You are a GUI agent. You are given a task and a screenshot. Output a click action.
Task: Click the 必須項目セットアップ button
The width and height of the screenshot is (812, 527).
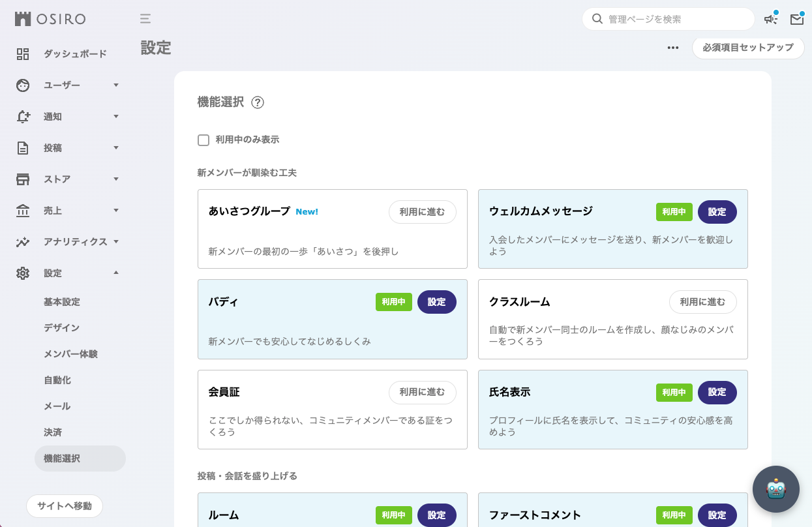coord(748,48)
